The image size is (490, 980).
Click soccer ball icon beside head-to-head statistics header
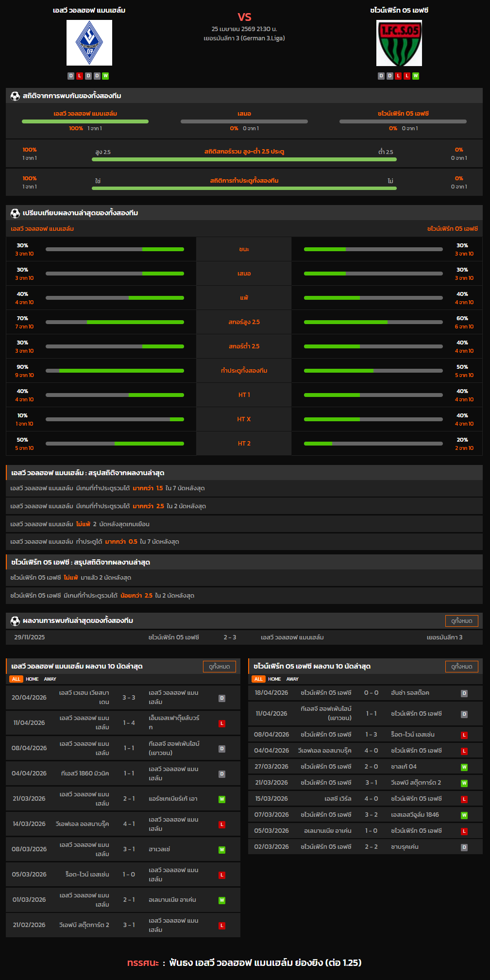pos(15,96)
